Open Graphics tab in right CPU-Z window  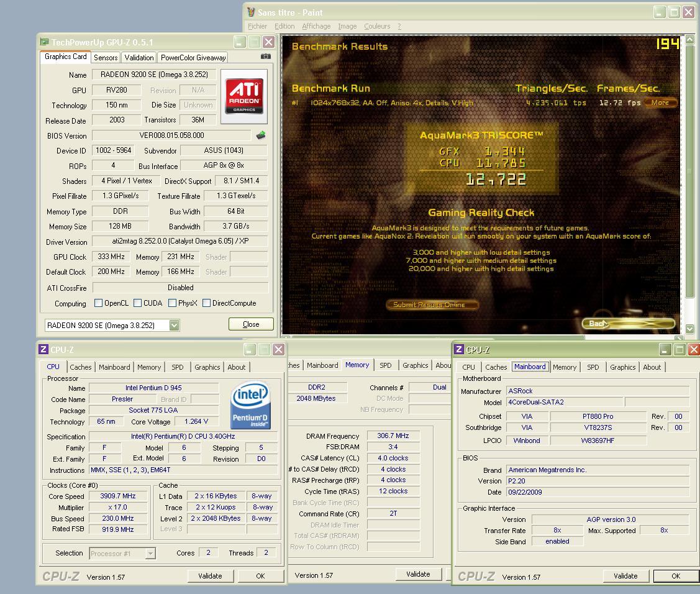pyautogui.click(x=623, y=367)
